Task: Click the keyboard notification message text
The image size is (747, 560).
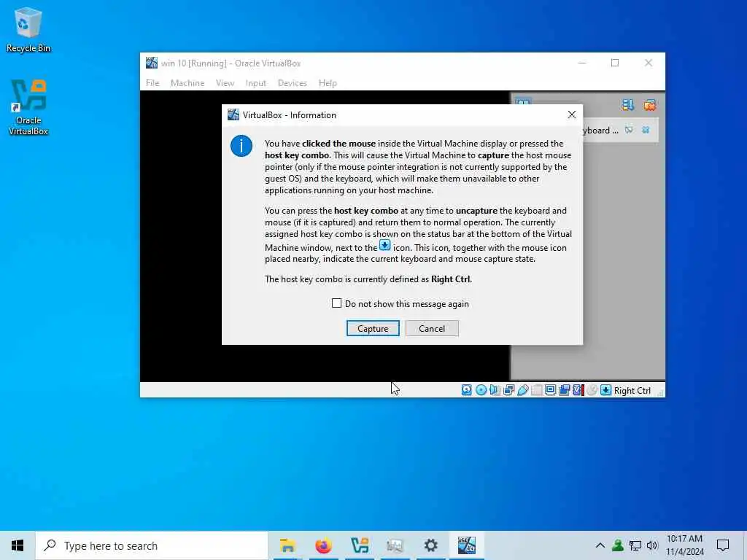Action: 600,131
